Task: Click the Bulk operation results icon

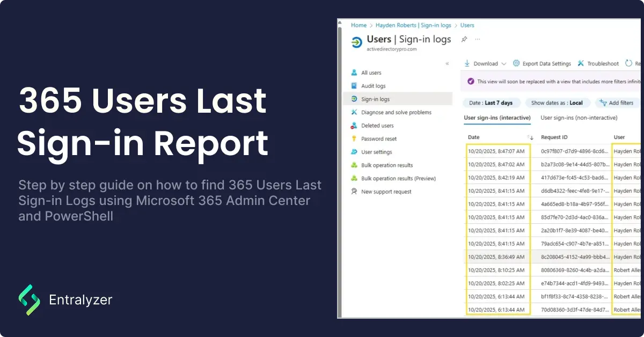Action: point(354,165)
